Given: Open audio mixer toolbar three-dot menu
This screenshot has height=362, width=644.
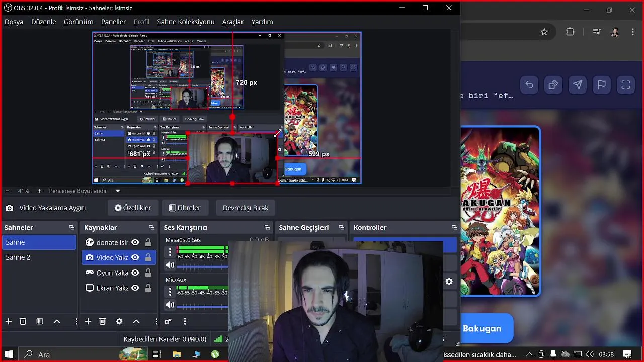Looking at the screenshot, I should (185, 321).
